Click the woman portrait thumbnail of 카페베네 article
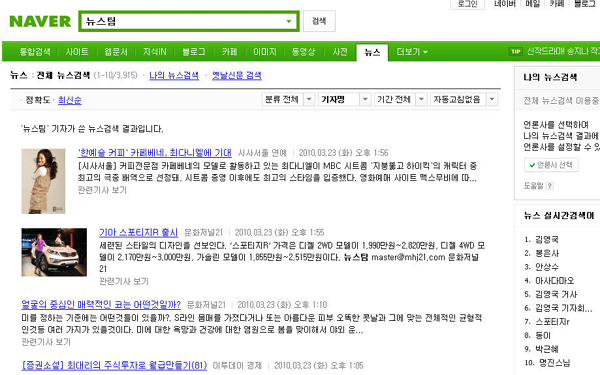Screen dimensions: 600x375 [43, 181]
